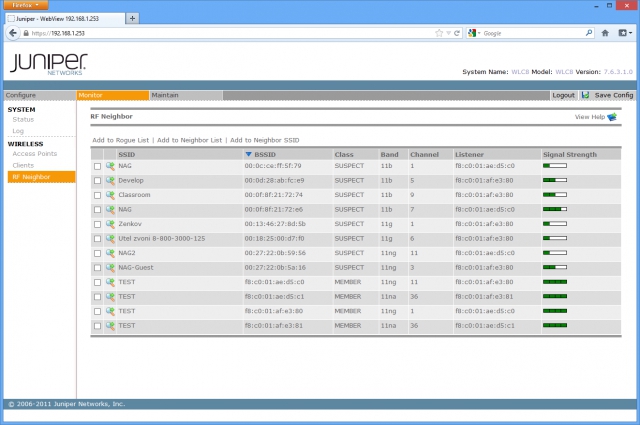Open Status in the sidebar
640x425 pixels.
click(x=23, y=120)
